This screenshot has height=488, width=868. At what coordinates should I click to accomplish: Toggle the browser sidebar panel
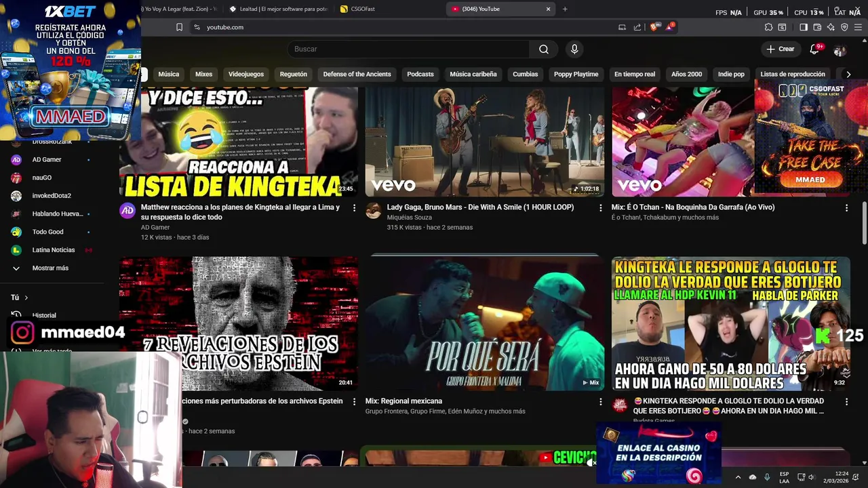point(804,27)
